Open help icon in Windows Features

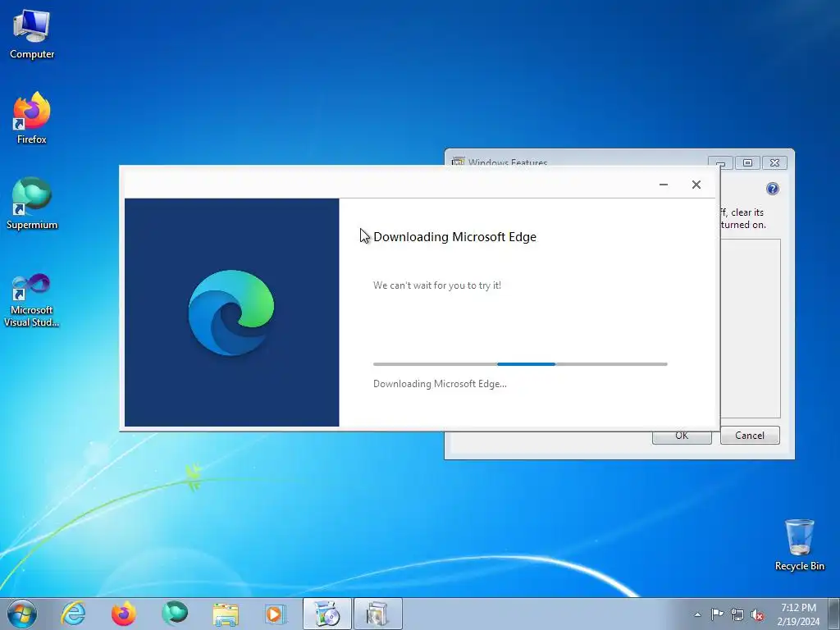[772, 189]
